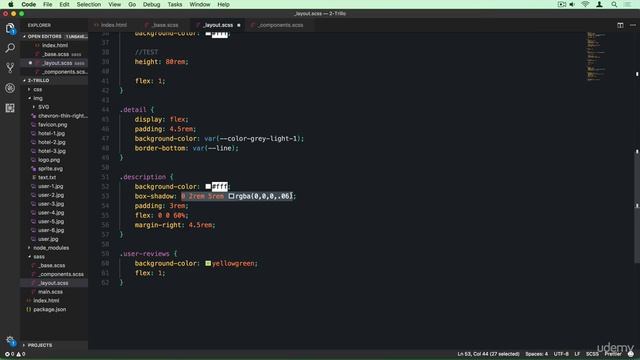Open the Extensions view in activity bar
Viewport: 640px width, 360px height.
pyautogui.click(x=10, y=108)
